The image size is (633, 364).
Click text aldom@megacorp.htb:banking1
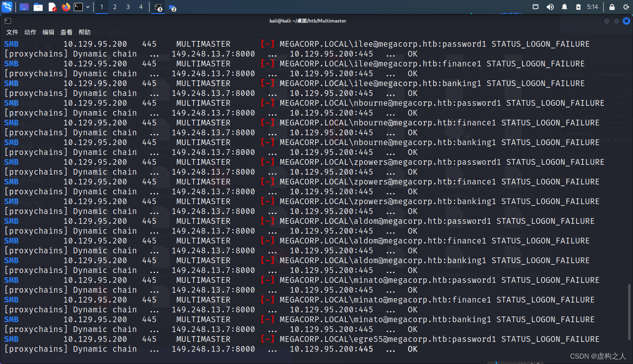(x=420, y=260)
